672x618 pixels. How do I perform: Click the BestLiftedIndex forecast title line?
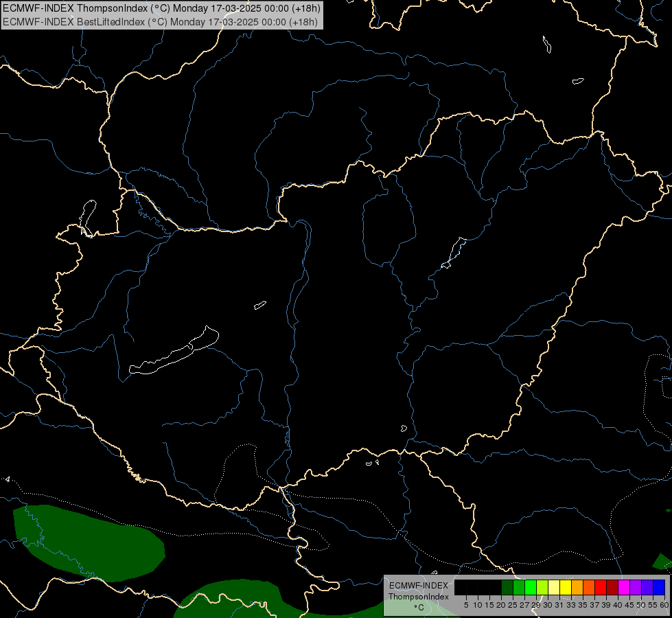[160, 21]
